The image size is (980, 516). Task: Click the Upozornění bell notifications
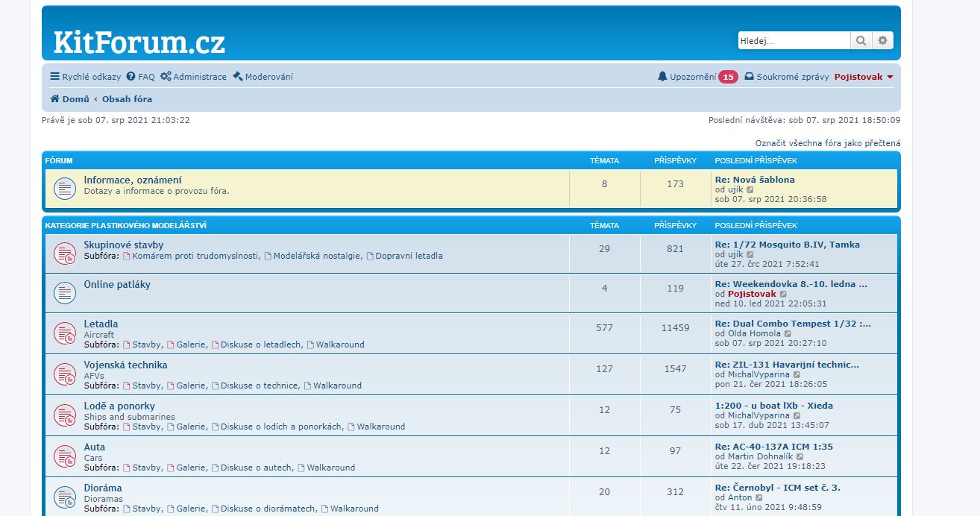pos(687,77)
